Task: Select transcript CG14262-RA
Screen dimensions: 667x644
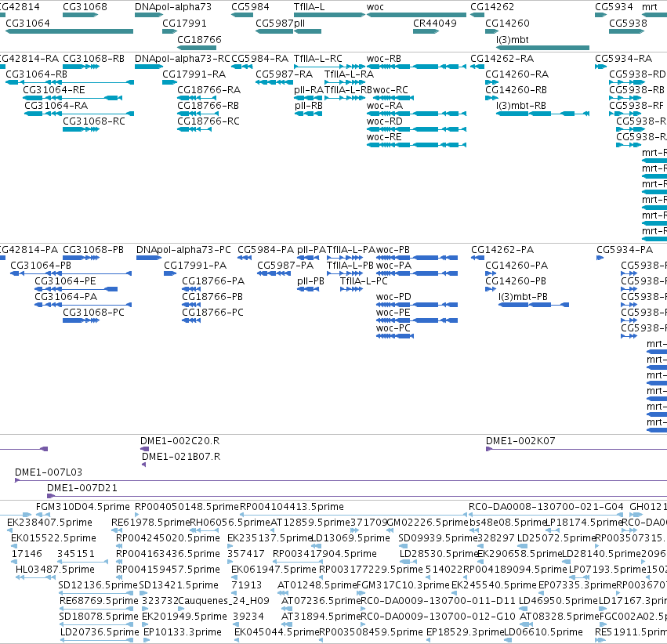Action: point(477,67)
